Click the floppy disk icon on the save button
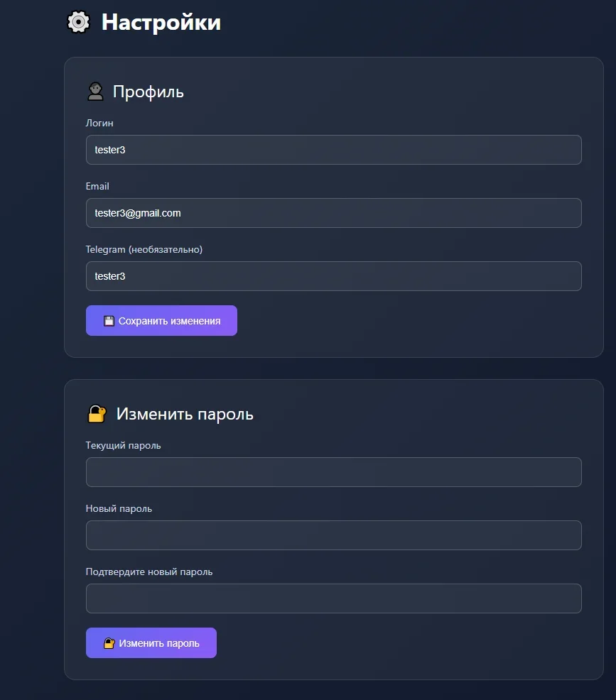This screenshot has height=700, width=616. coord(109,321)
